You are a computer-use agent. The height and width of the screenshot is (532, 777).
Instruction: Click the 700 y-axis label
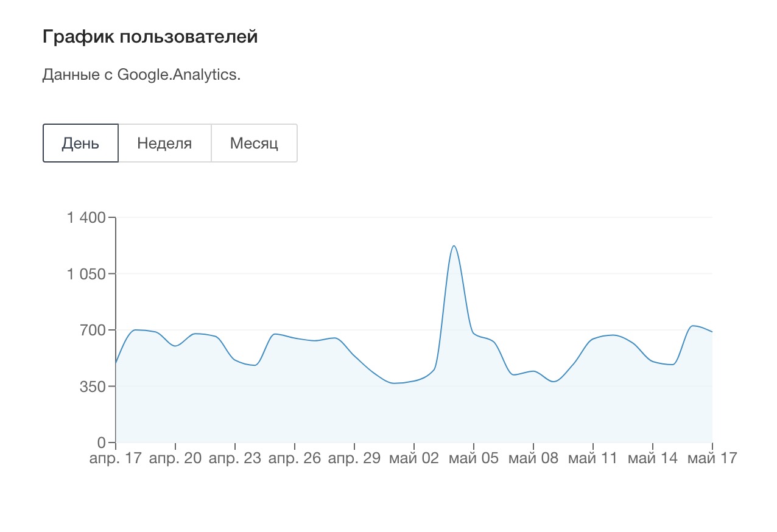pyautogui.click(x=93, y=330)
